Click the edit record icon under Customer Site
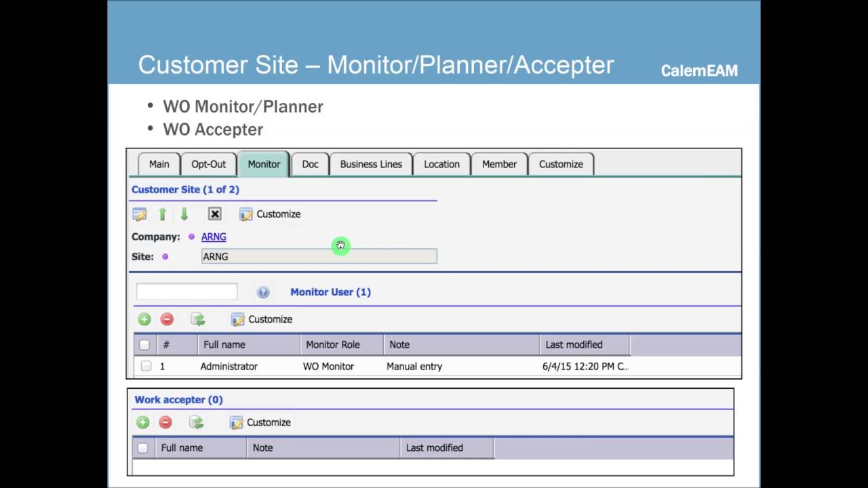The image size is (868, 488). click(140, 214)
